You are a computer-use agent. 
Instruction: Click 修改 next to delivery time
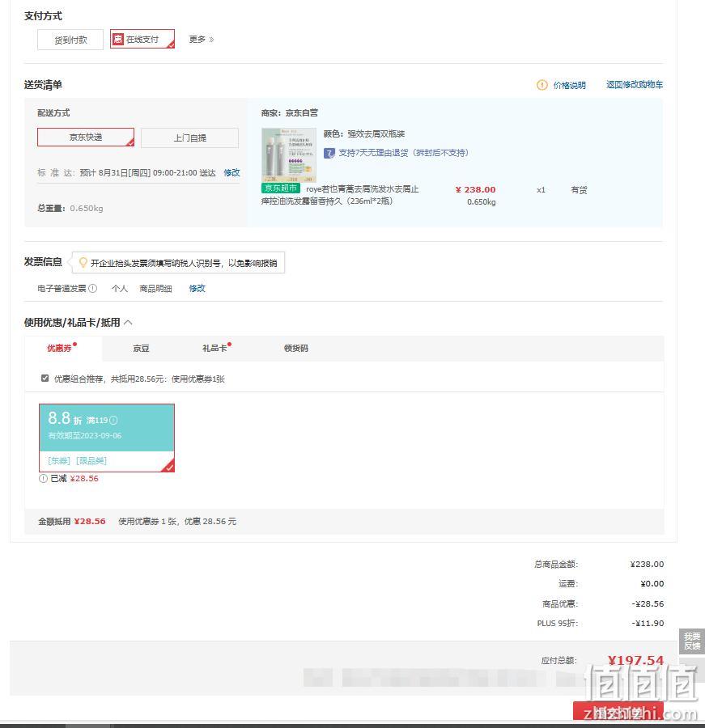click(231, 173)
